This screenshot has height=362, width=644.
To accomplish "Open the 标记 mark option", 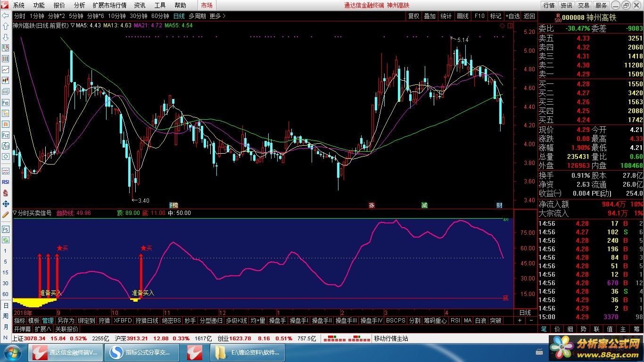I will pos(495,16).
